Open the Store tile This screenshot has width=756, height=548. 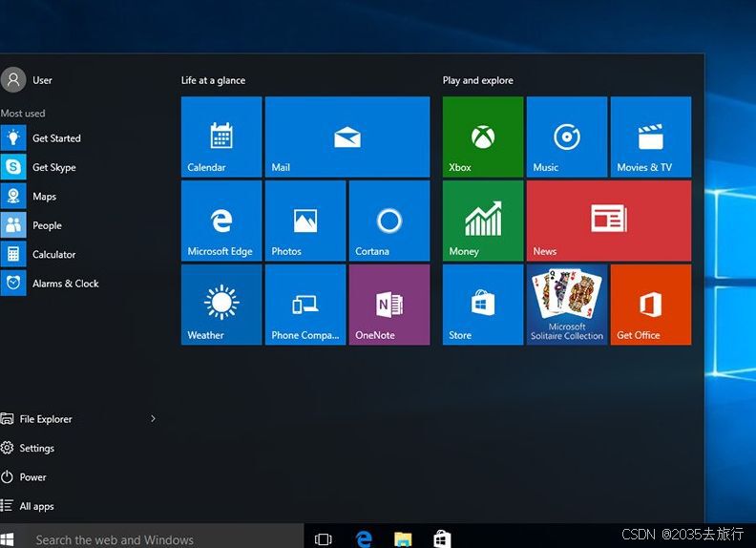(x=483, y=305)
